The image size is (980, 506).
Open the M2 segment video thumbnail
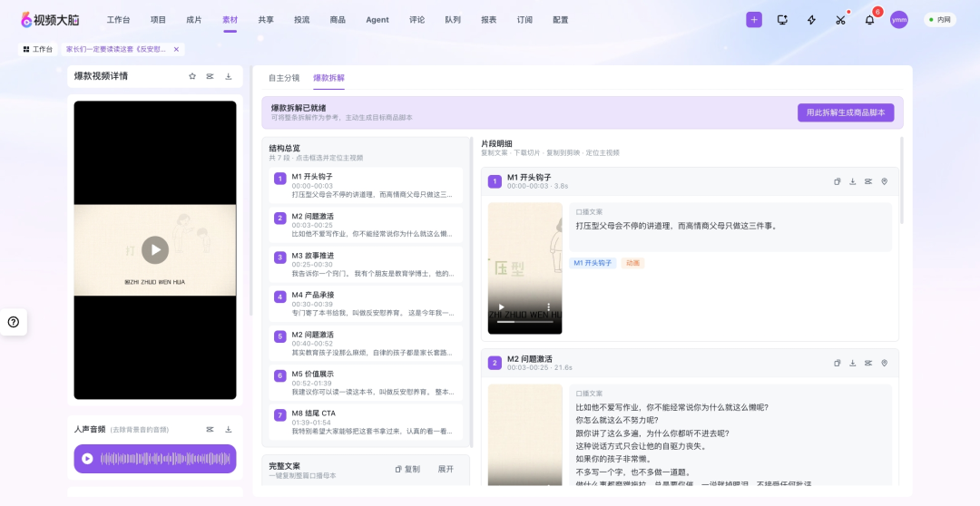pyautogui.click(x=525, y=434)
